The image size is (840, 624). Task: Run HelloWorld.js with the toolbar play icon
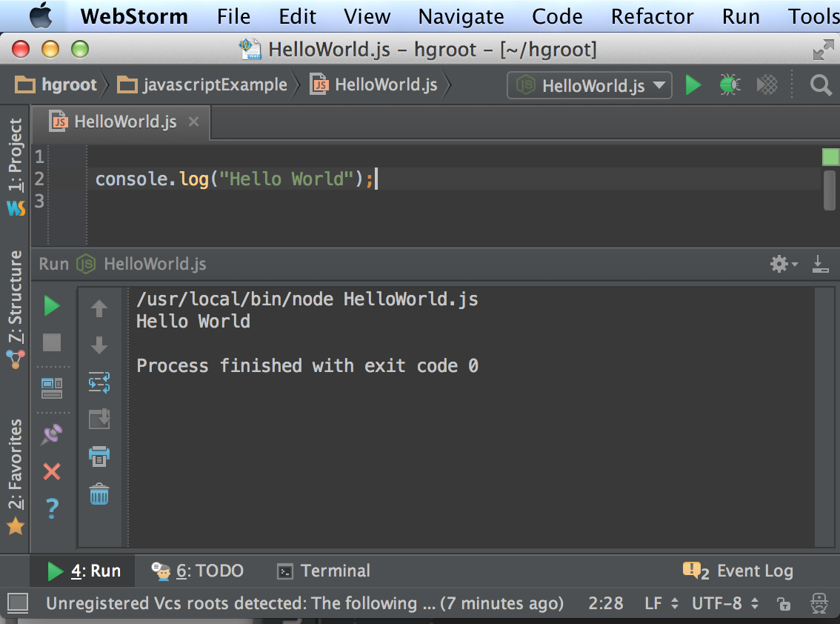point(693,85)
